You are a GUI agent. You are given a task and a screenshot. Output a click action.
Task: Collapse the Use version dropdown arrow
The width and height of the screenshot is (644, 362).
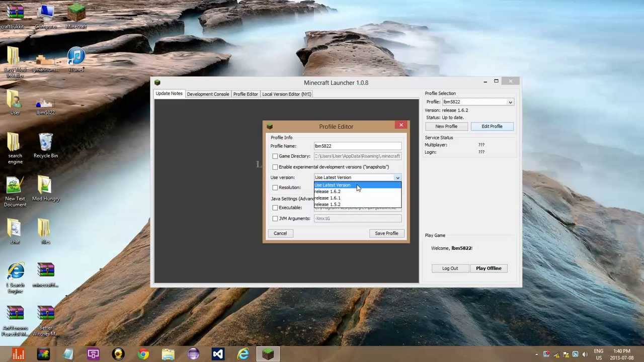[x=397, y=177]
